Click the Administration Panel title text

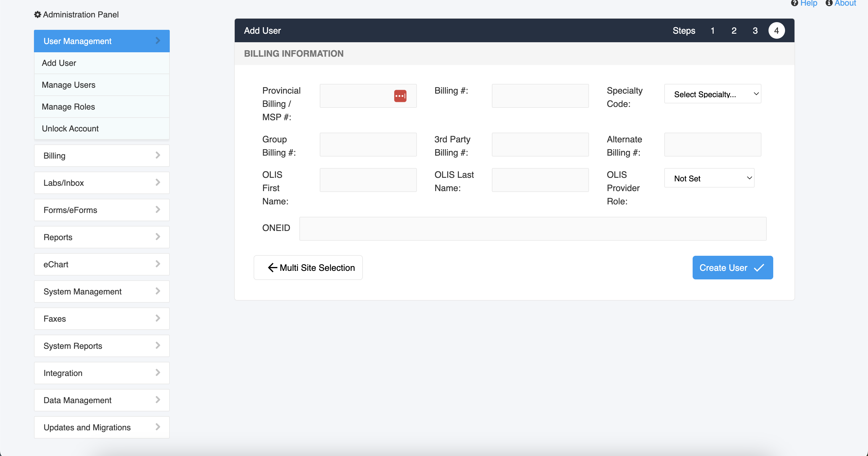point(81,14)
